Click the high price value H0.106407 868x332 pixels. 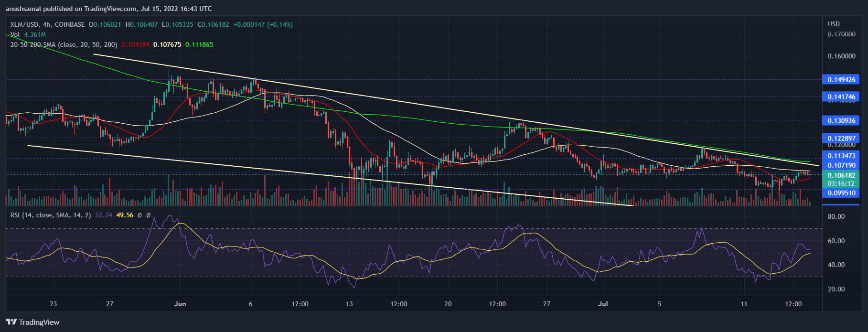point(142,24)
